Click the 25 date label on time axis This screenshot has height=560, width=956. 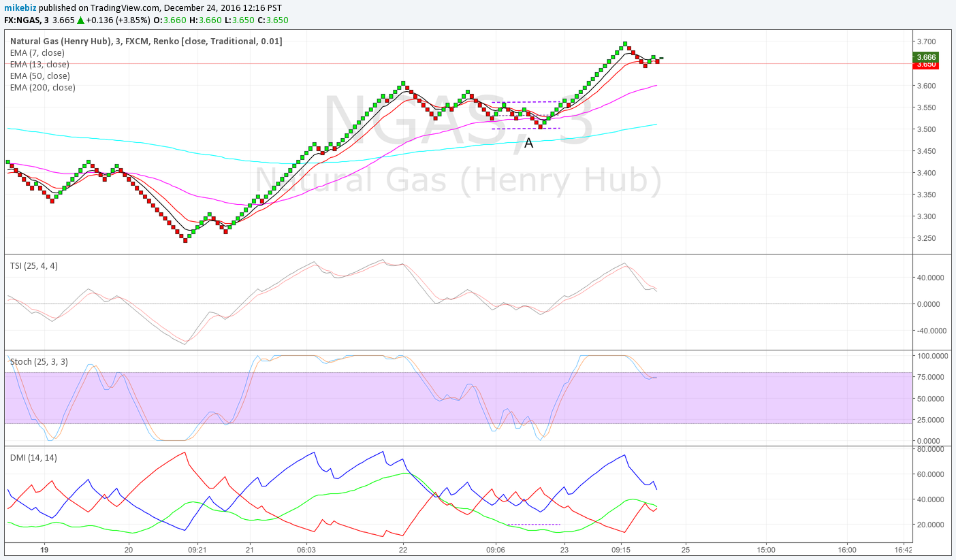tap(686, 549)
